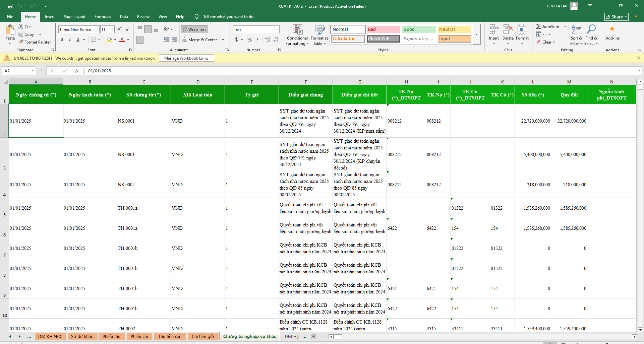This screenshot has height=344, width=644.
Task: Toggle Italic formatting
Action: tap(70, 40)
